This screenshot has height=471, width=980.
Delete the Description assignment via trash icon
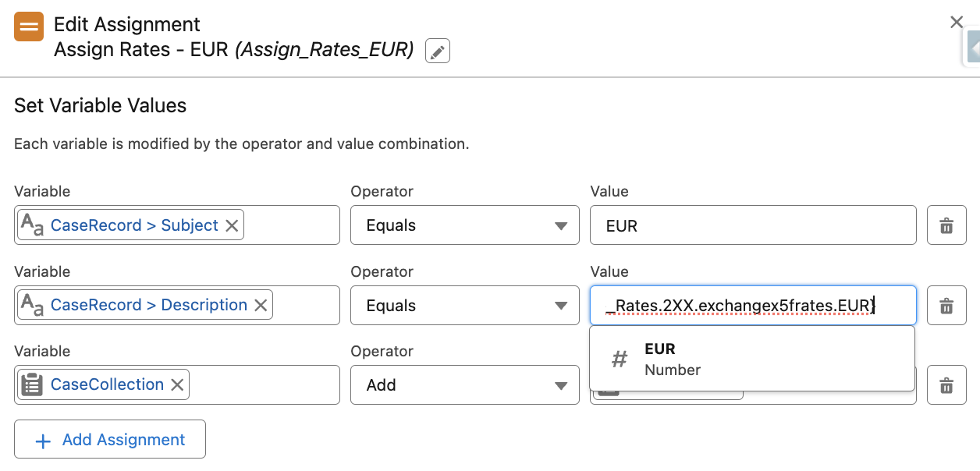(946, 305)
